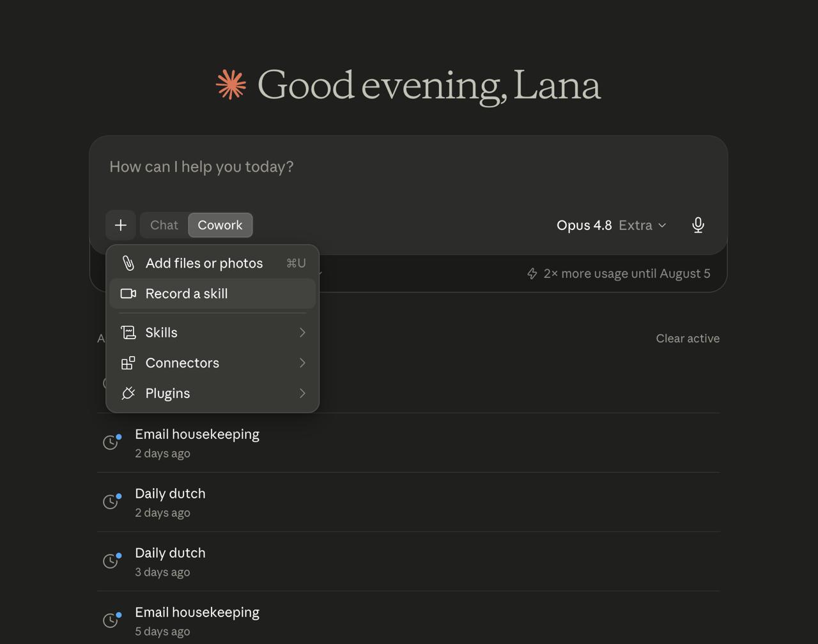Screen dimensions: 818x644
Task: Expand the Connectors submenu chevron
Action: tap(302, 363)
